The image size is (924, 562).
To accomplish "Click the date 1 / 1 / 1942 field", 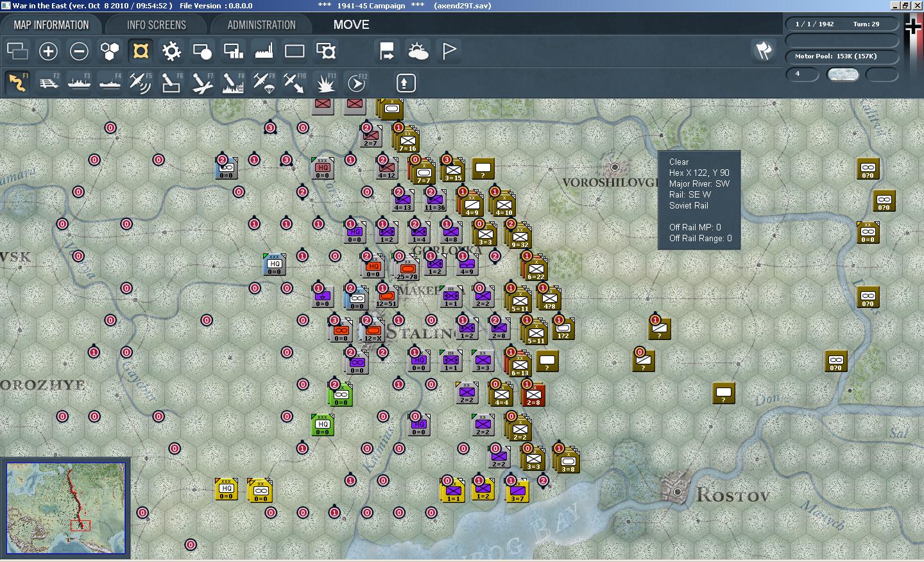I will (x=814, y=24).
